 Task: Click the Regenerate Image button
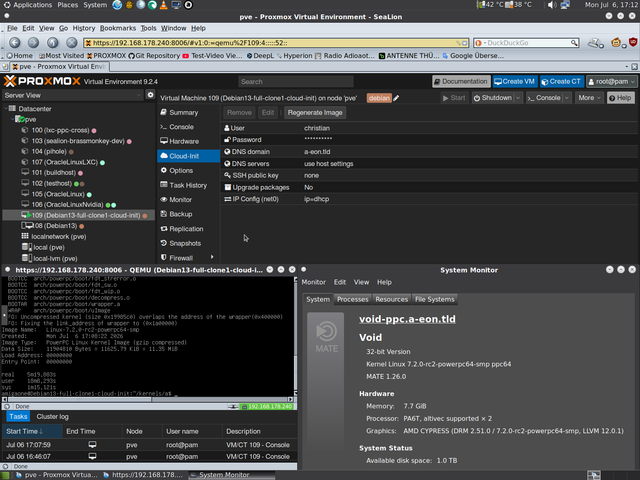pos(315,113)
